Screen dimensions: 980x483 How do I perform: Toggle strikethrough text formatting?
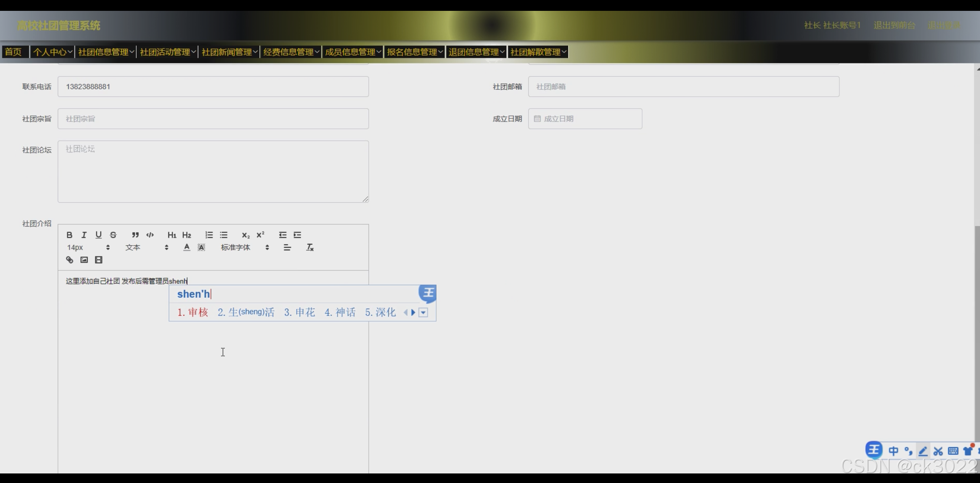coord(113,235)
